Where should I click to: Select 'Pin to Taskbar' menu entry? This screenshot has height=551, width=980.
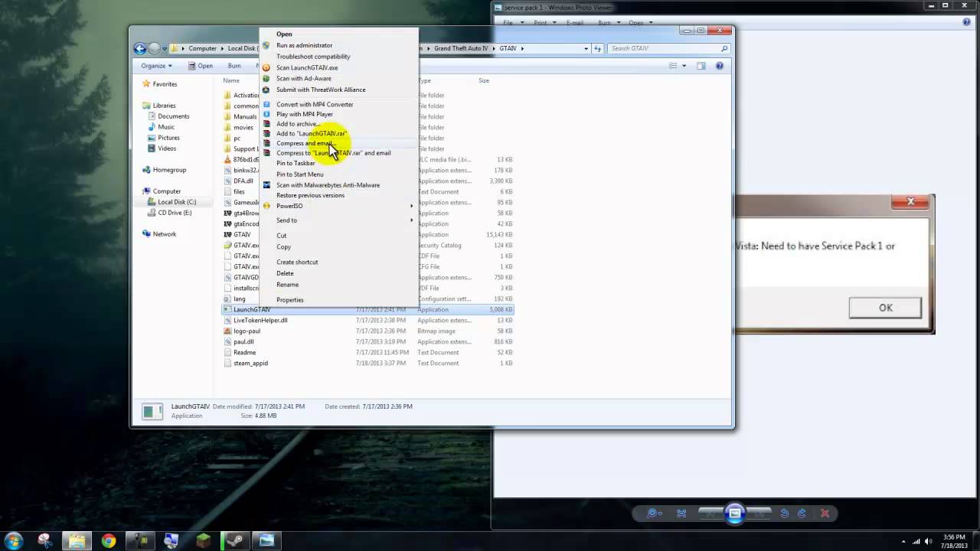coord(296,163)
